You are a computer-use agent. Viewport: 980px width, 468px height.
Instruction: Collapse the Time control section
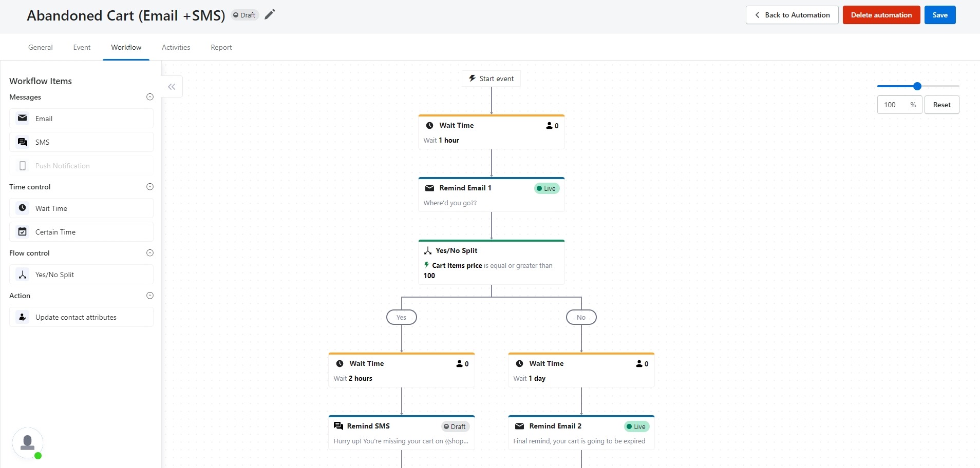(x=150, y=187)
